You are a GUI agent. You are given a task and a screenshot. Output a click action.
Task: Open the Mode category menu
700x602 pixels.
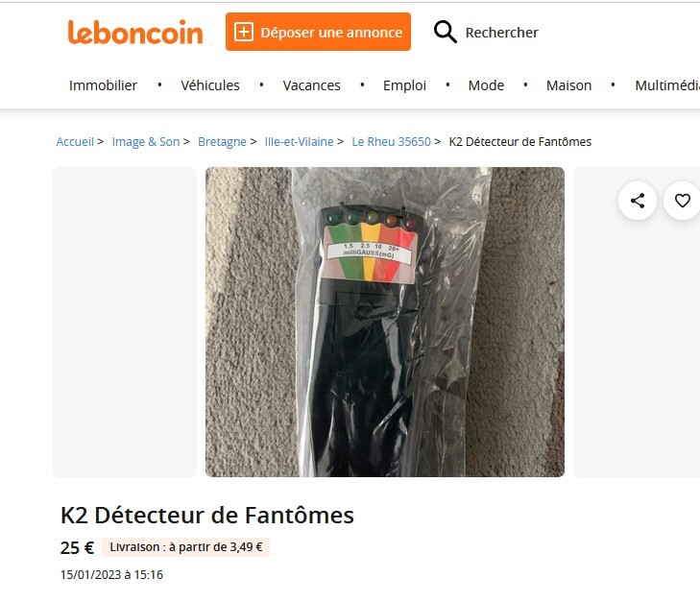tap(486, 85)
